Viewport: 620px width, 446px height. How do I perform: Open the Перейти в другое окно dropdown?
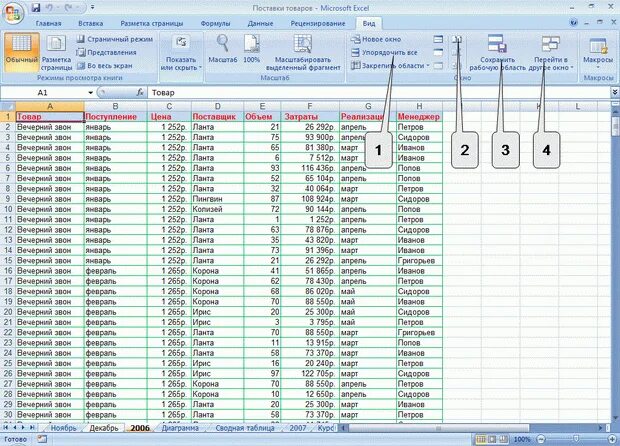pyautogui.click(x=551, y=53)
